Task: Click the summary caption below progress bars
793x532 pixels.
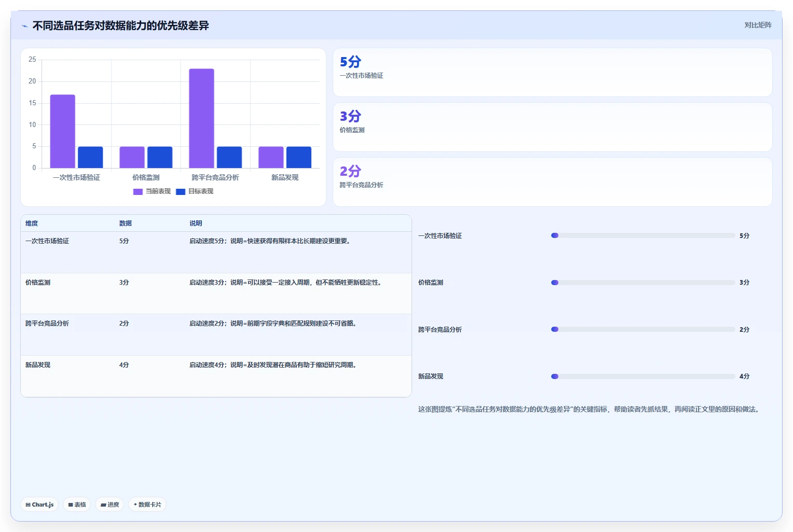Action: coord(590,409)
